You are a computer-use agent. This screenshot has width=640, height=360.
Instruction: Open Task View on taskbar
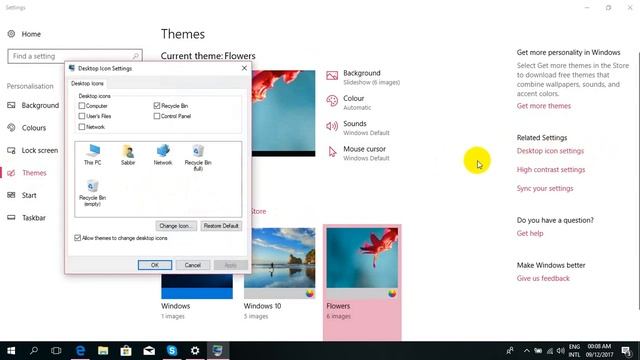[x=56, y=351]
